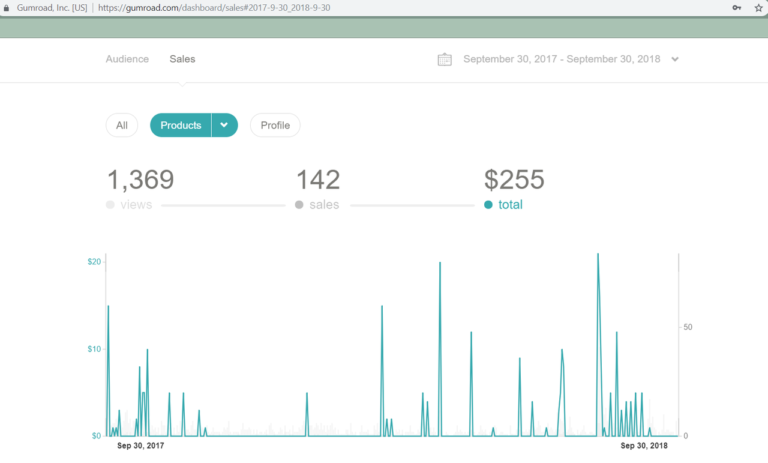Click the teal total indicator dot
Viewport: 768px width, 463px height.
[x=488, y=205]
